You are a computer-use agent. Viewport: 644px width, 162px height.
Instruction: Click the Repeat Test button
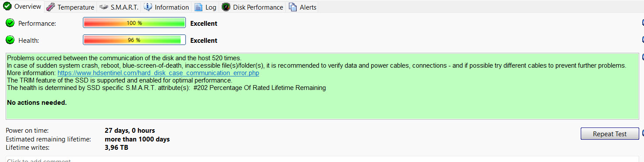point(610,134)
